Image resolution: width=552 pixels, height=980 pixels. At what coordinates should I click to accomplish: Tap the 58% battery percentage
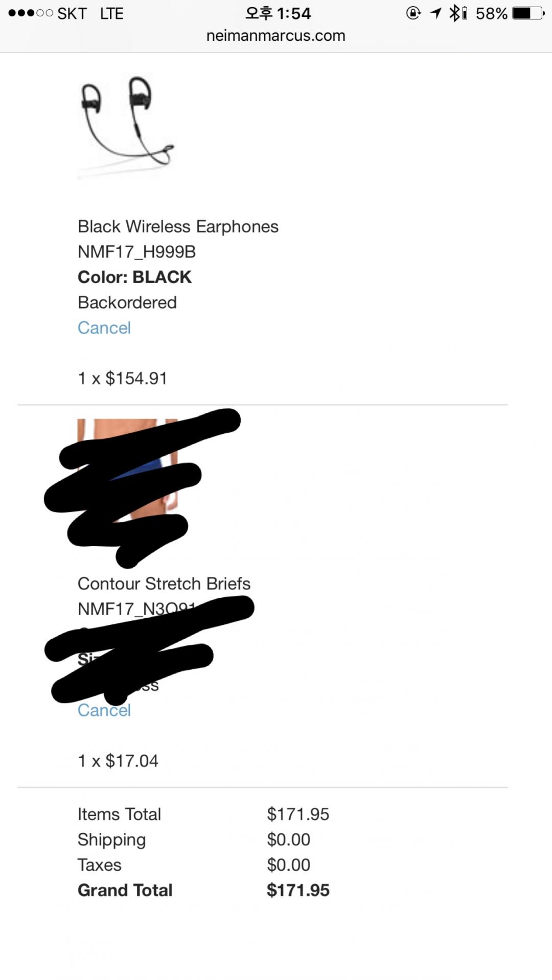[491, 14]
